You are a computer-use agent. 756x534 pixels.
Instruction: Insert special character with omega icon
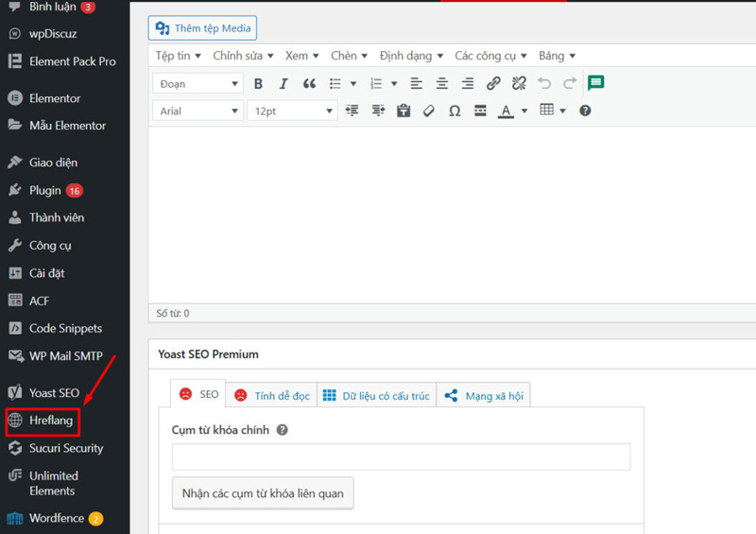point(455,111)
